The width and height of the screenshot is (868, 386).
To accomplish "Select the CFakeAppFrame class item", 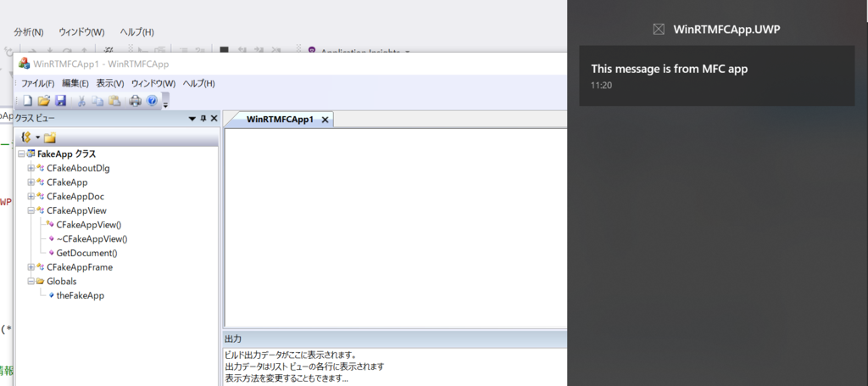I will (80, 267).
